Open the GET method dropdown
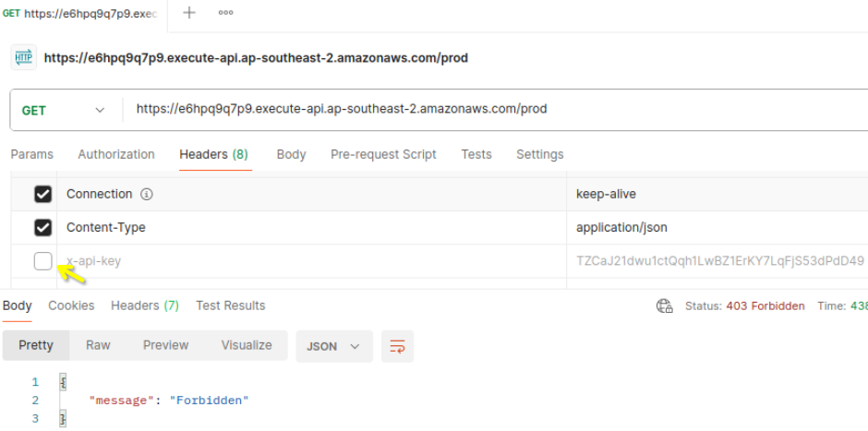Viewport: 868px width, 431px height. [64, 111]
